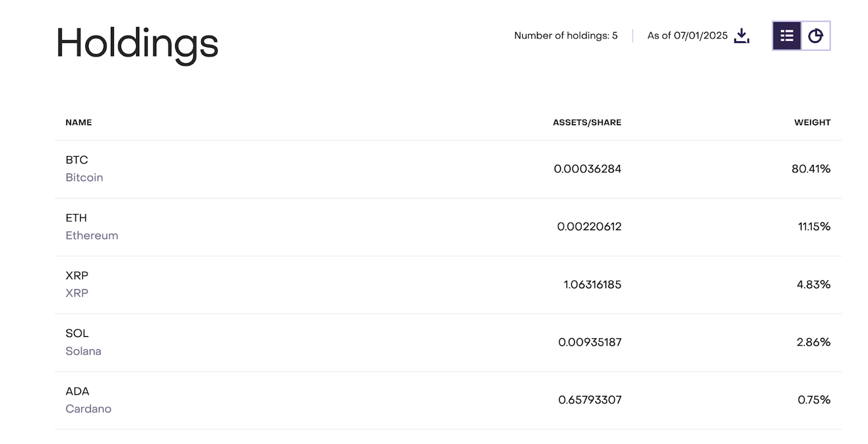This screenshot has width=868, height=444.
Task: Select the SOL Solana row
Action: tap(448, 343)
